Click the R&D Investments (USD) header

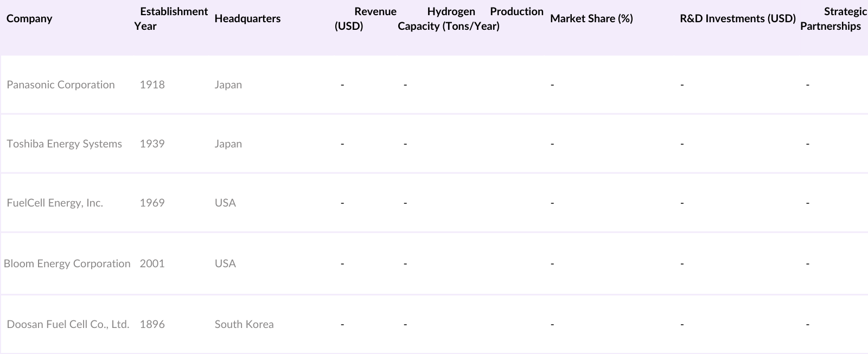point(737,18)
